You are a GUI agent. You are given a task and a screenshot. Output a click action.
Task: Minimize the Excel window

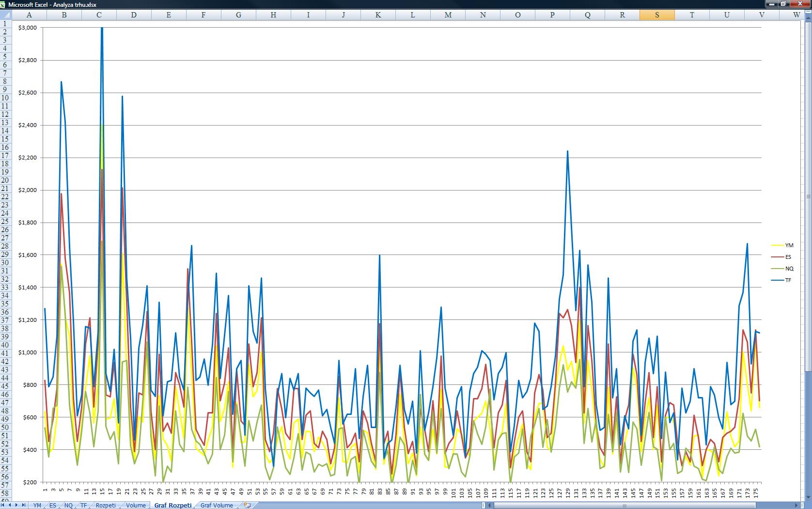(771, 4)
